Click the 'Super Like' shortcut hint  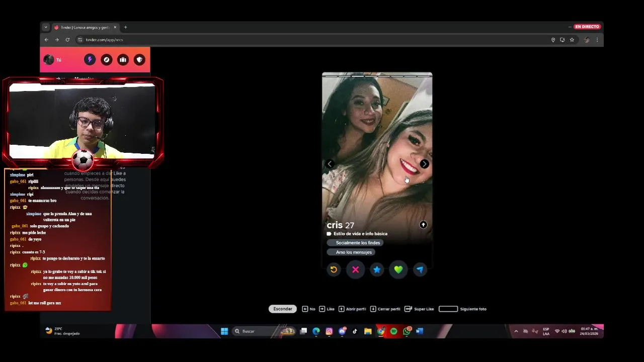(x=419, y=309)
